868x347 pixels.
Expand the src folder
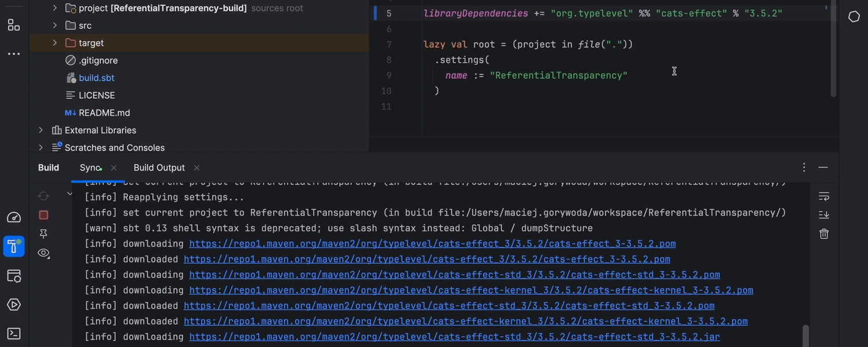point(55,25)
